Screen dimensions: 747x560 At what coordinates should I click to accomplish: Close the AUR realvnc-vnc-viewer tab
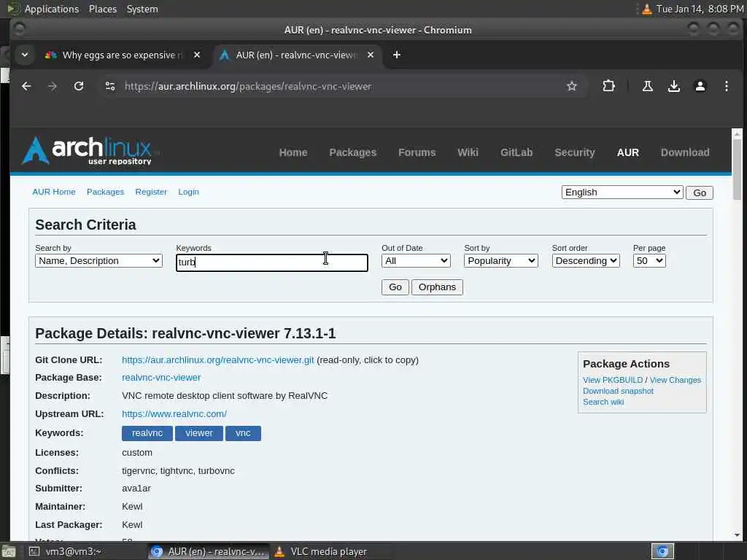[370, 55]
